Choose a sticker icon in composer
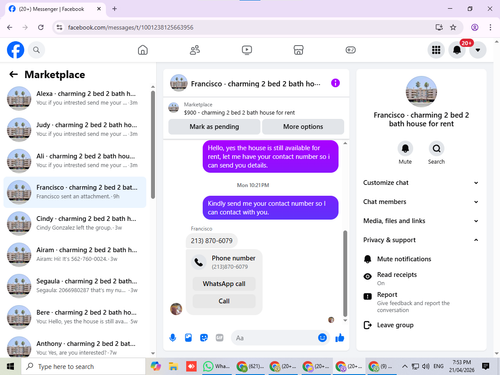 click(x=204, y=338)
